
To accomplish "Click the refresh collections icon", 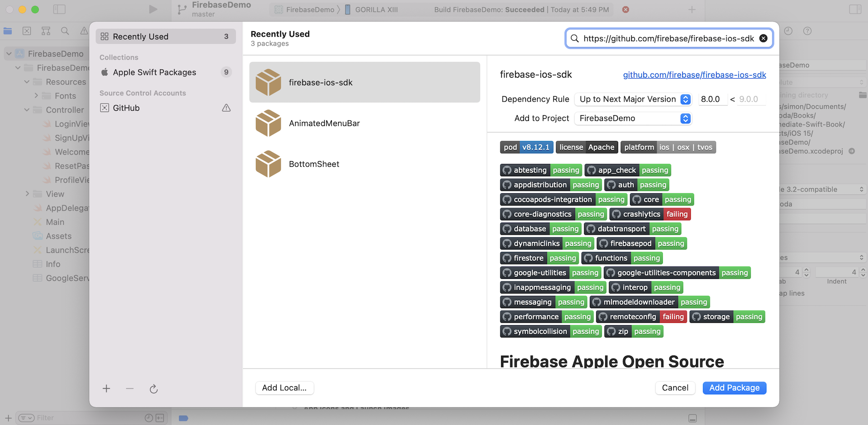I will coord(154,389).
